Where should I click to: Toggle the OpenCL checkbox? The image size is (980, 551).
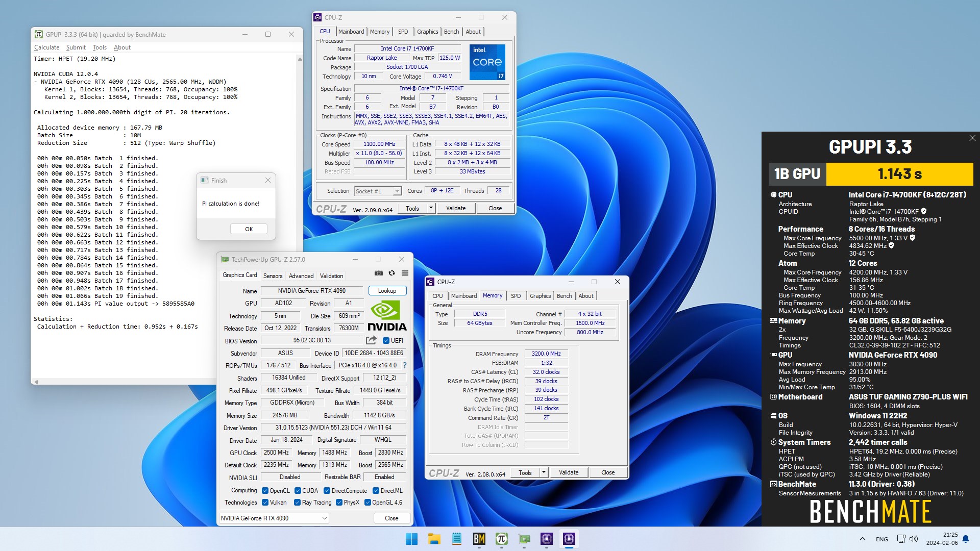(265, 491)
